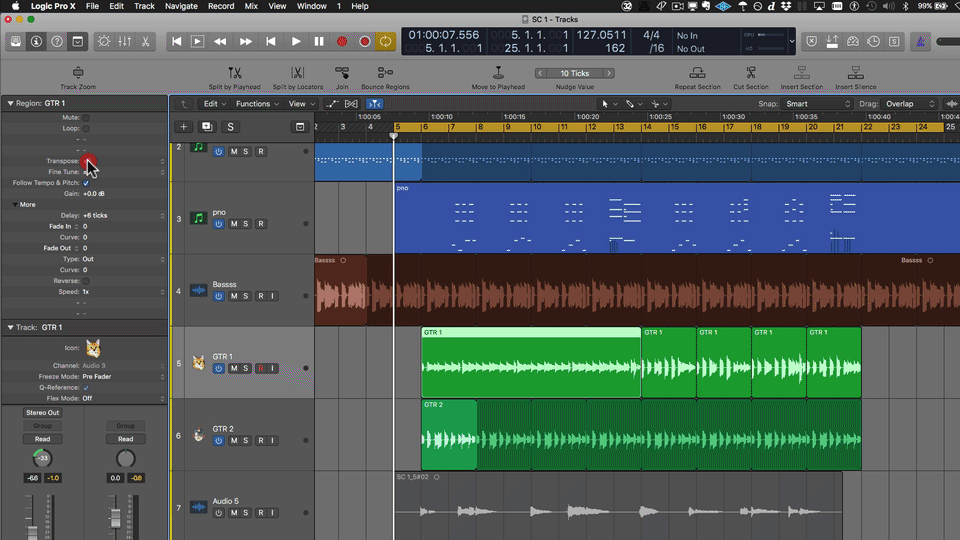Show Quick Help icon
This screenshot has width=960, height=540.
click(57, 42)
